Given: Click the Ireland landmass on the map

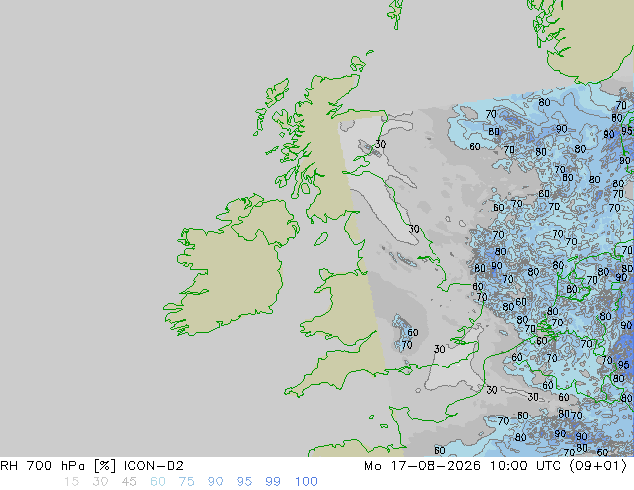Looking at the screenshot, I should click(228, 275).
